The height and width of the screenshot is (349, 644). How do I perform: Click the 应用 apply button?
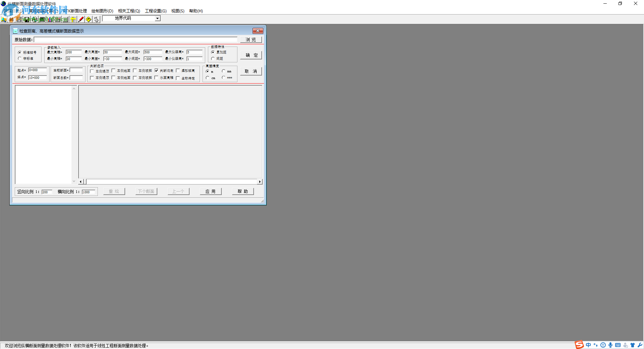211,191
